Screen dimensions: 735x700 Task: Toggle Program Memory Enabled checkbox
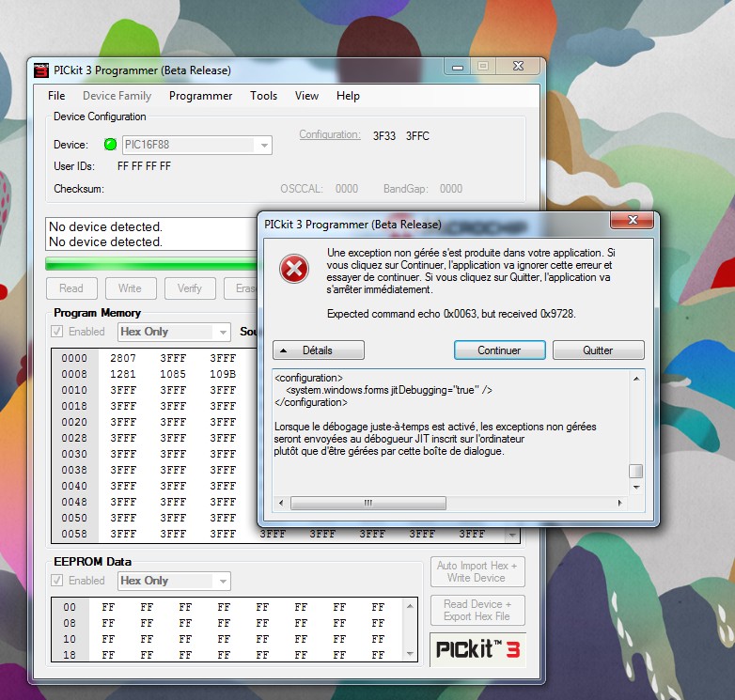pos(56,332)
